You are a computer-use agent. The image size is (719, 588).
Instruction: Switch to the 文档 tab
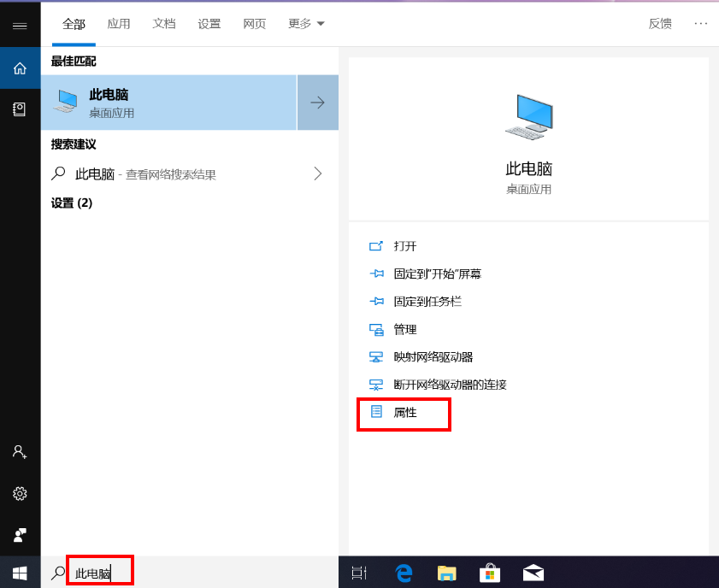164,24
